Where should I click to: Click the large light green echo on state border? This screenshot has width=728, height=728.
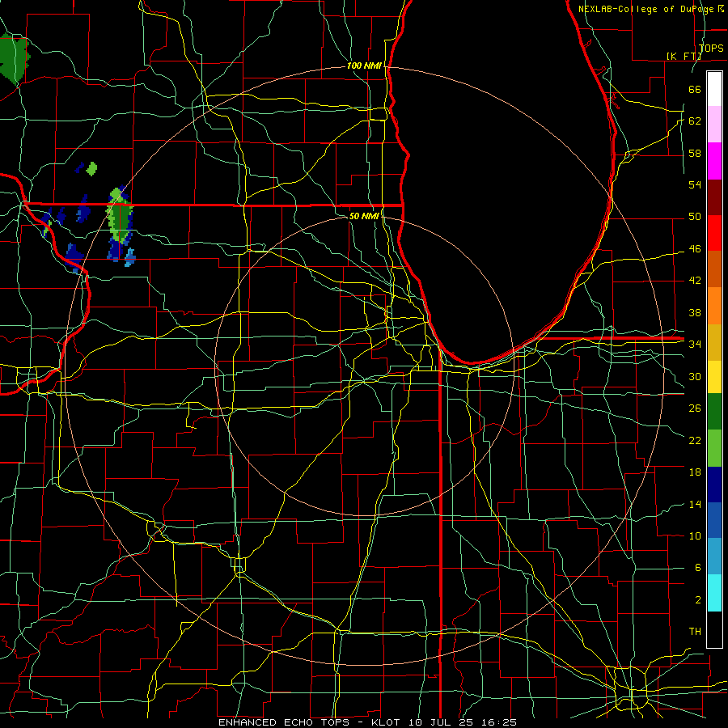[x=120, y=216]
